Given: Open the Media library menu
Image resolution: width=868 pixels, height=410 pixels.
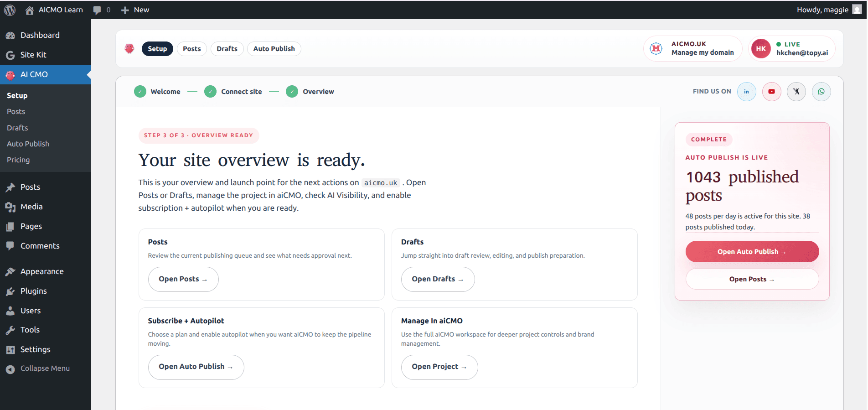Looking at the screenshot, I should point(46,207).
